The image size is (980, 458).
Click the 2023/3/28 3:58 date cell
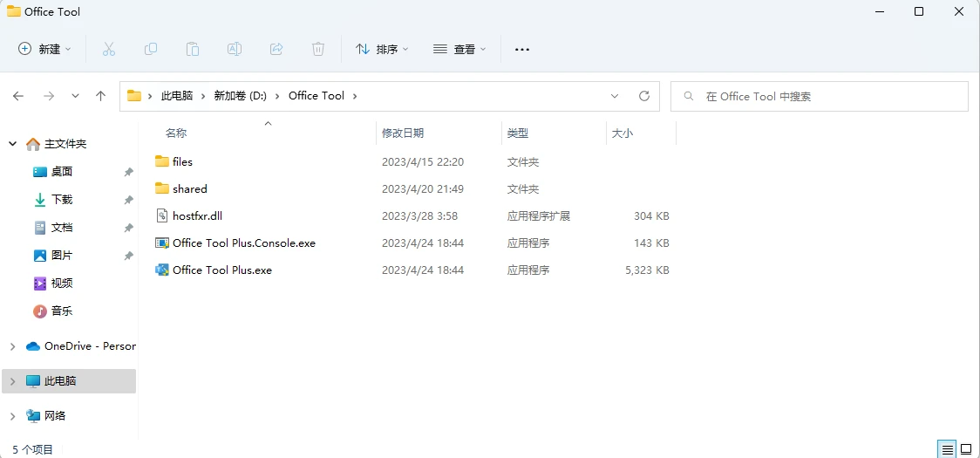coord(420,215)
